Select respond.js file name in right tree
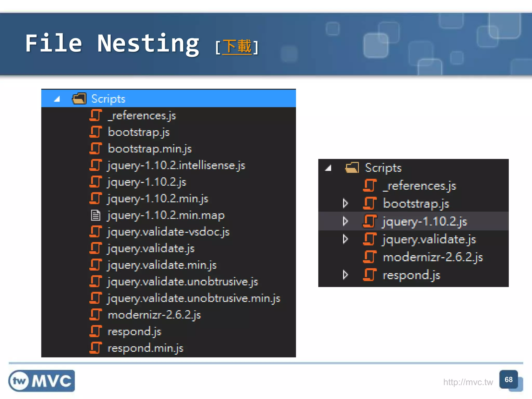Image resolution: width=532 pixels, height=399 pixels. (412, 276)
